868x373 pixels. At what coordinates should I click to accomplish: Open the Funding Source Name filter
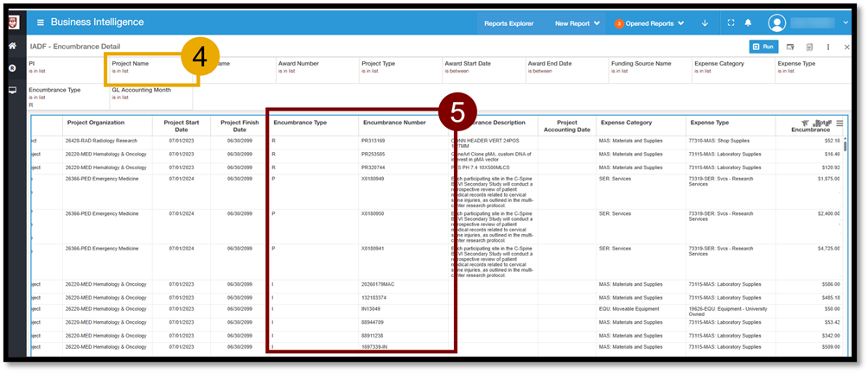click(650, 70)
